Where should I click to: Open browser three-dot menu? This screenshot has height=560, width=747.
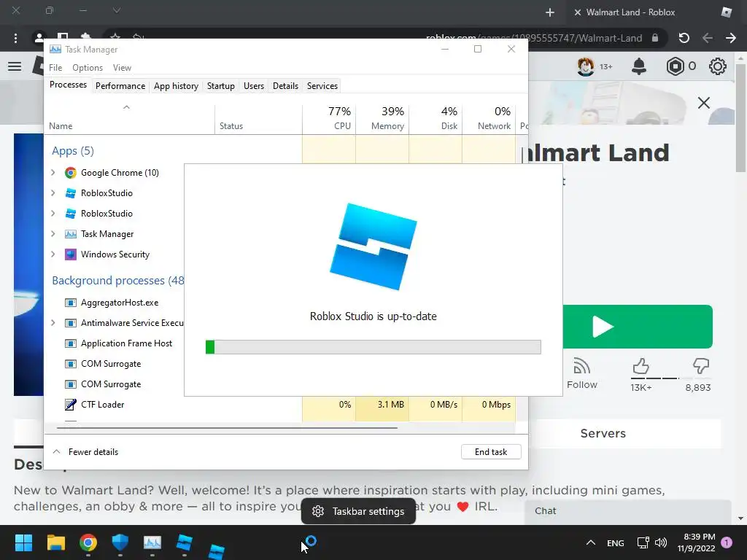click(x=16, y=38)
